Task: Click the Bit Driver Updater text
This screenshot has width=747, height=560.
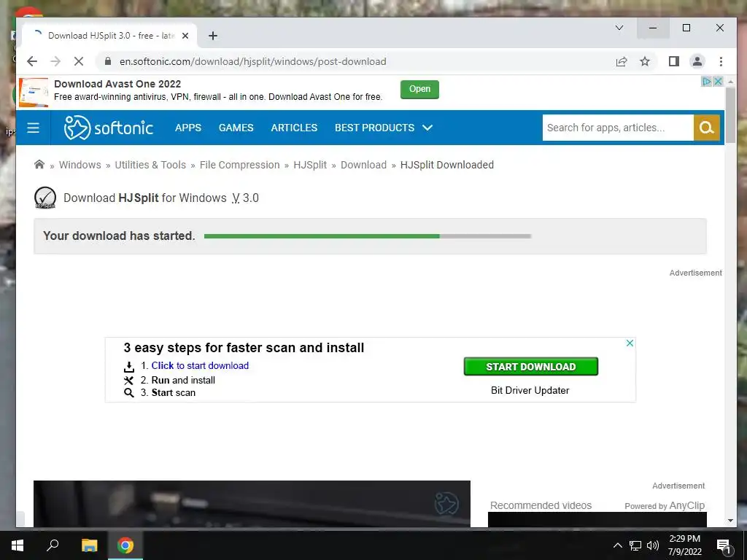Action: (x=530, y=391)
